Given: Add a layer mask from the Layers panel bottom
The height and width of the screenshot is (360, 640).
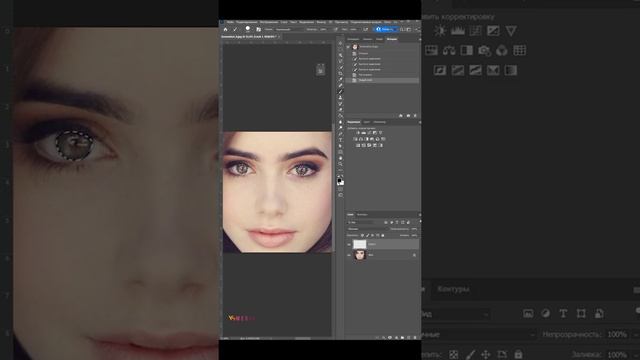Looking at the screenshot, I should pos(390,338).
